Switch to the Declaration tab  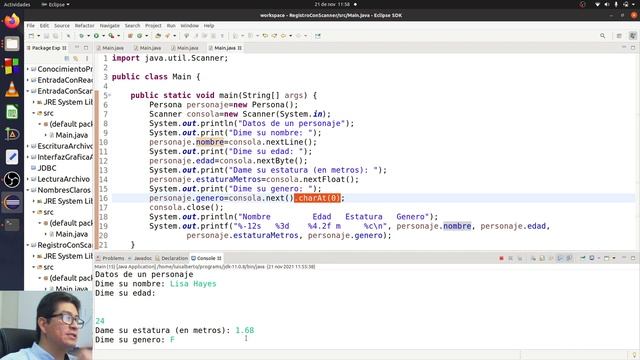click(171, 258)
